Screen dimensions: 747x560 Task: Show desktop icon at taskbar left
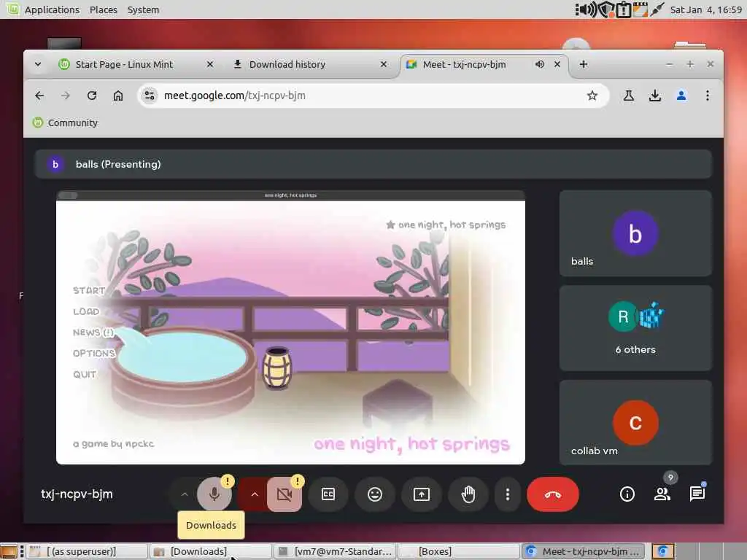[x=9, y=551]
